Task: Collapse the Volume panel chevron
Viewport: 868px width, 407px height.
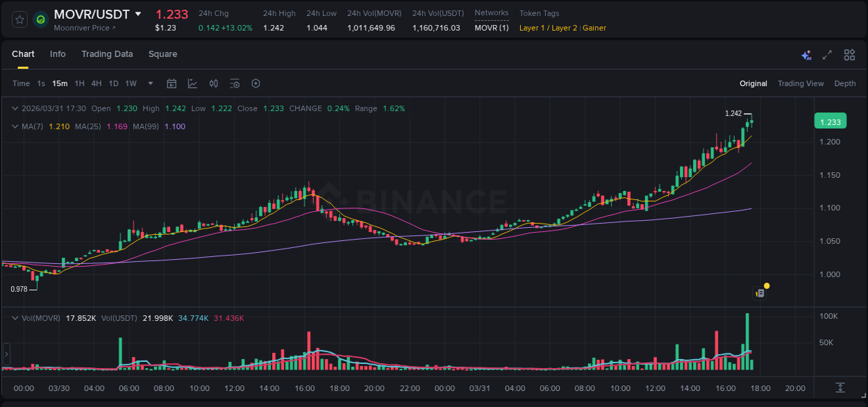Action: pyautogui.click(x=15, y=317)
